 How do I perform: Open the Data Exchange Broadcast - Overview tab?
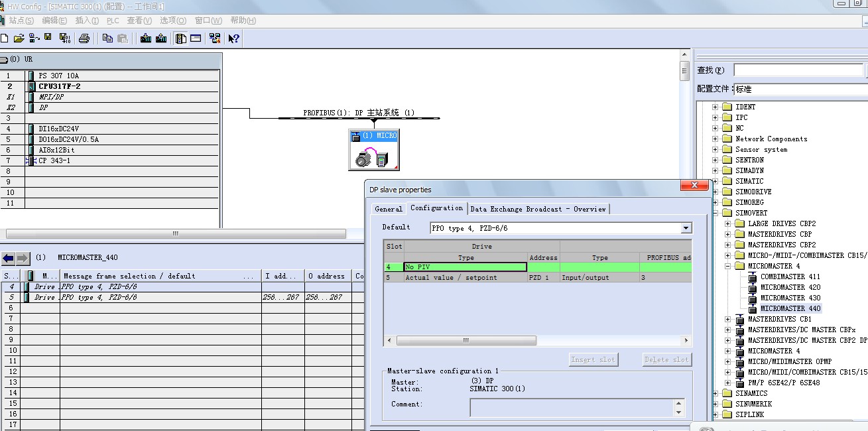[538, 209]
